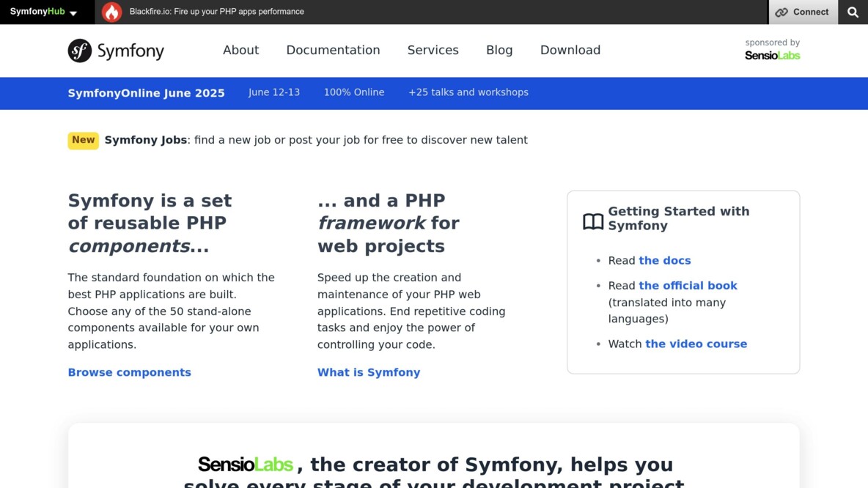Image resolution: width=868 pixels, height=488 pixels.
Task: Open 'the video course' link
Action: point(696,344)
